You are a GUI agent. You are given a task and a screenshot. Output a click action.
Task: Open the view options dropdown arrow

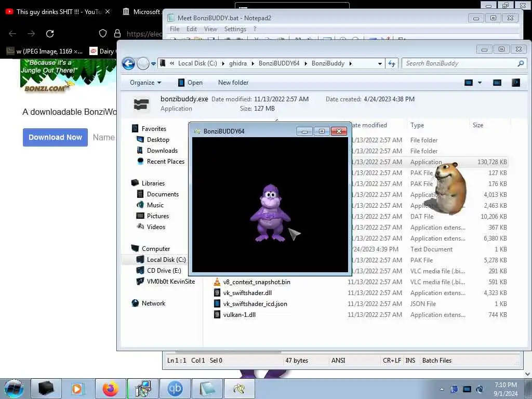[480, 83]
